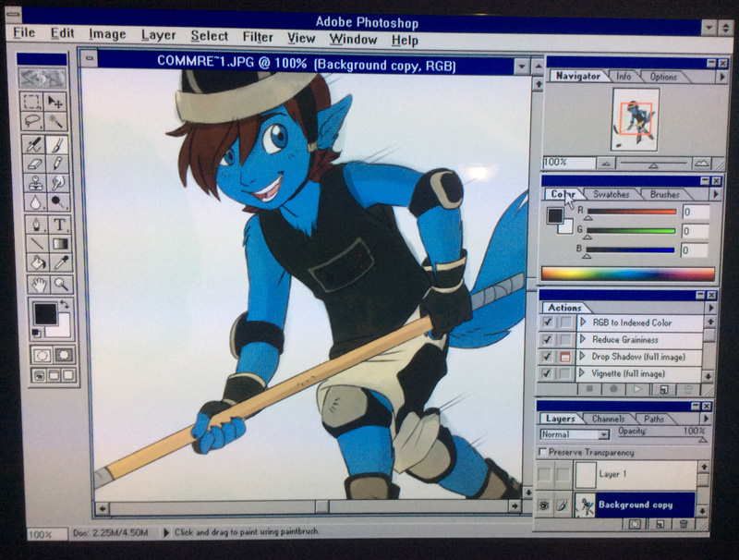Expand the RGB to Indexed Color action
Image resolution: width=739 pixels, height=560 pixels.
[583, 323]
